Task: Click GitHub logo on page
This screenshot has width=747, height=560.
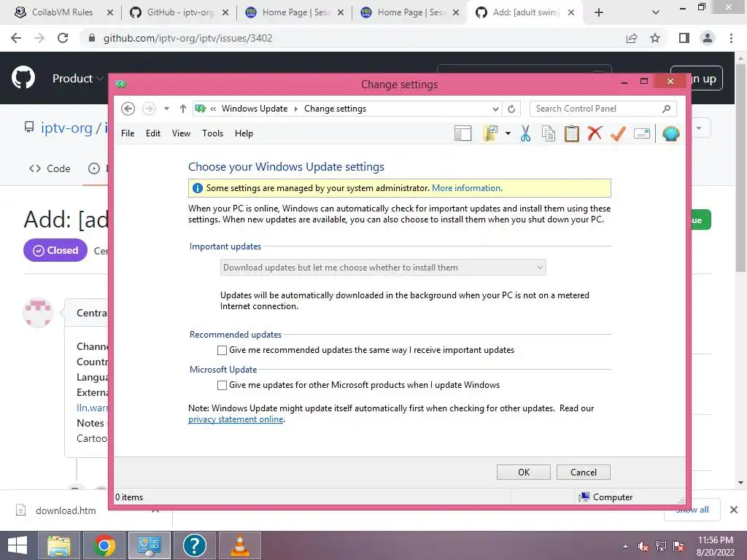Action: (23, 77)
